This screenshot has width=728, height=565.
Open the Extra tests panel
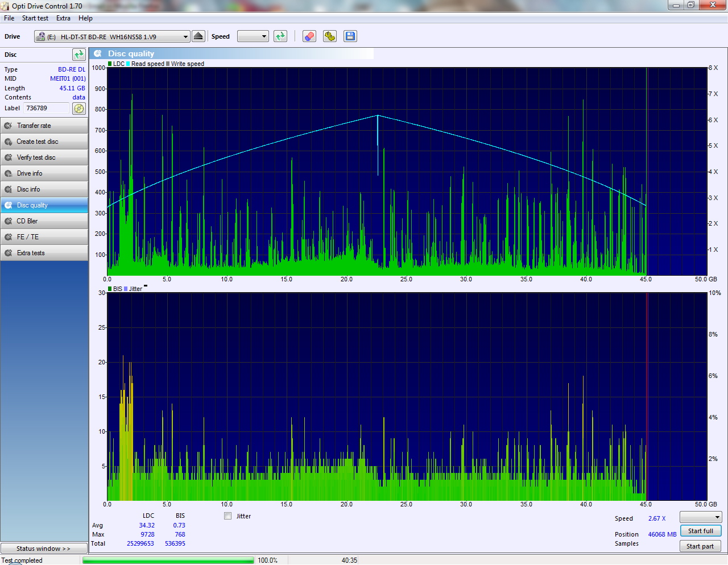(44, 253)
